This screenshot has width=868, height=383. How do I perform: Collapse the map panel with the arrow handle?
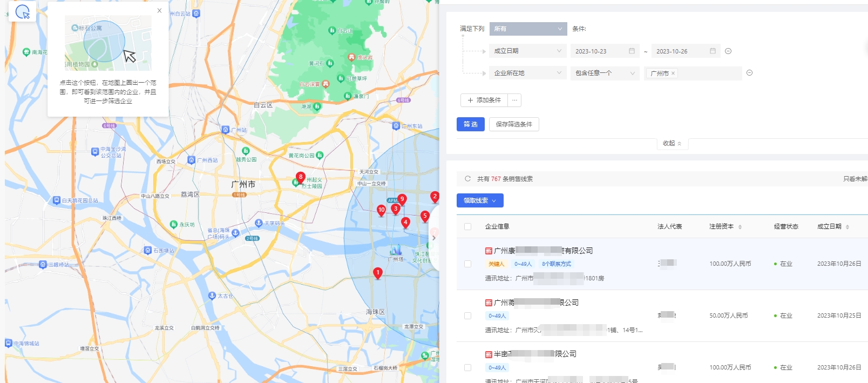tap(433, 238)
